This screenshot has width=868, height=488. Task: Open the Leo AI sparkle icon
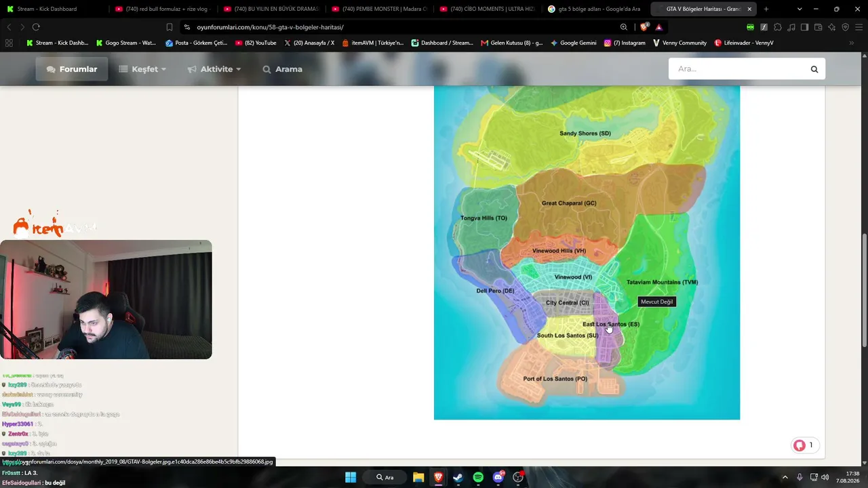[x=831, y=27]
